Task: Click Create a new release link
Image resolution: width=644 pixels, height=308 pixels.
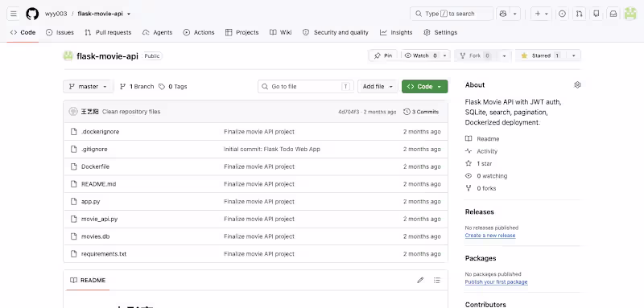Action: tap(490, 236)
